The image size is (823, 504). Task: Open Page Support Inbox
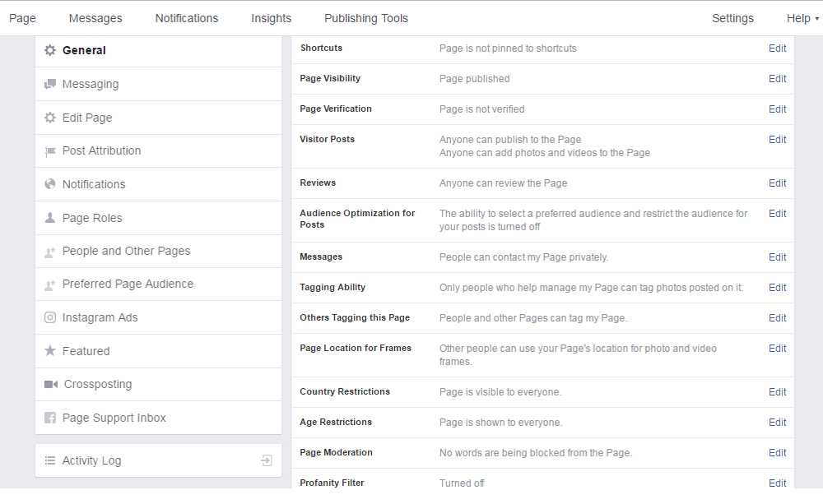[159, 418]
